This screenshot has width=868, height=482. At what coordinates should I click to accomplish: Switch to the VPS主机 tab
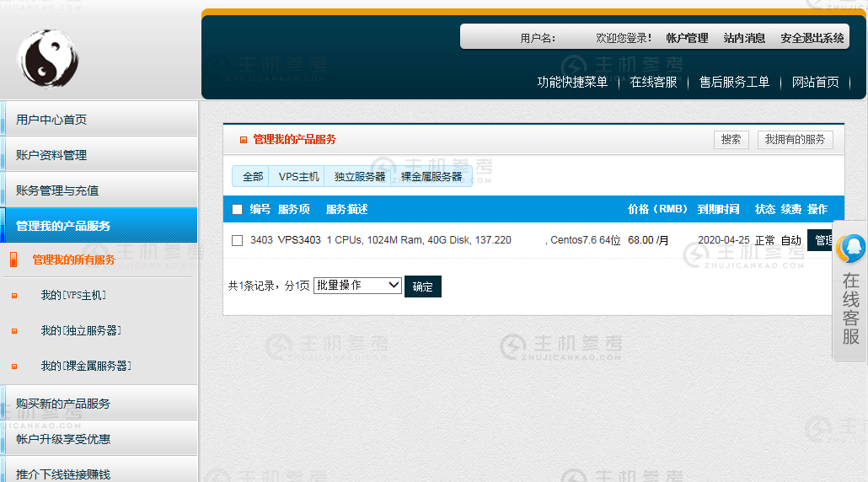coord(299,177)
